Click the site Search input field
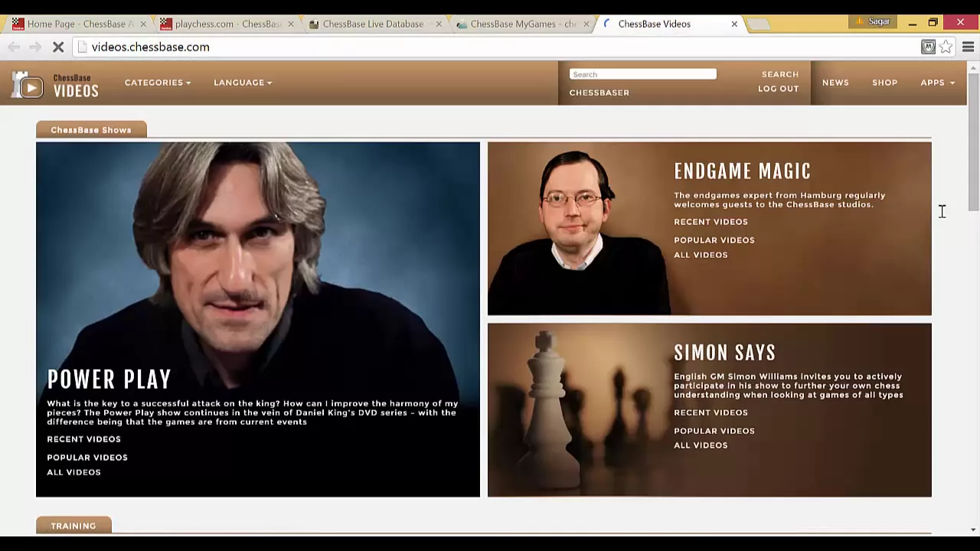 tap(642, 74)
